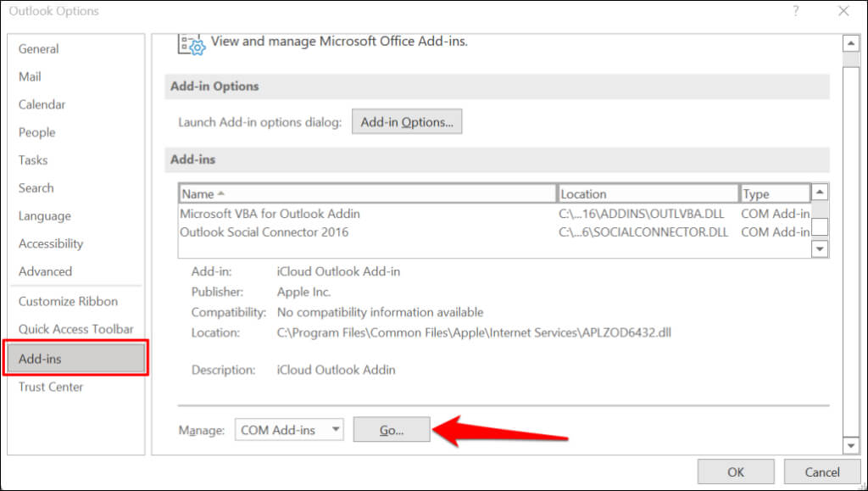This screenshot has width=868, height=491.
Task: Click the Add-in Options... button
Action: (x=407, y=122)
